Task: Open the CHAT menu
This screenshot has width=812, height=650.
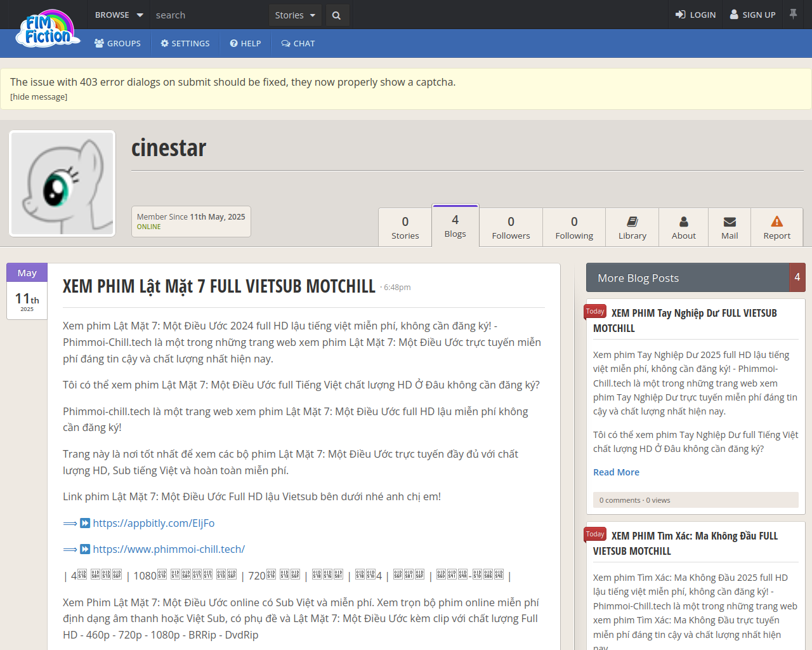Action: (x=298, y=43)
